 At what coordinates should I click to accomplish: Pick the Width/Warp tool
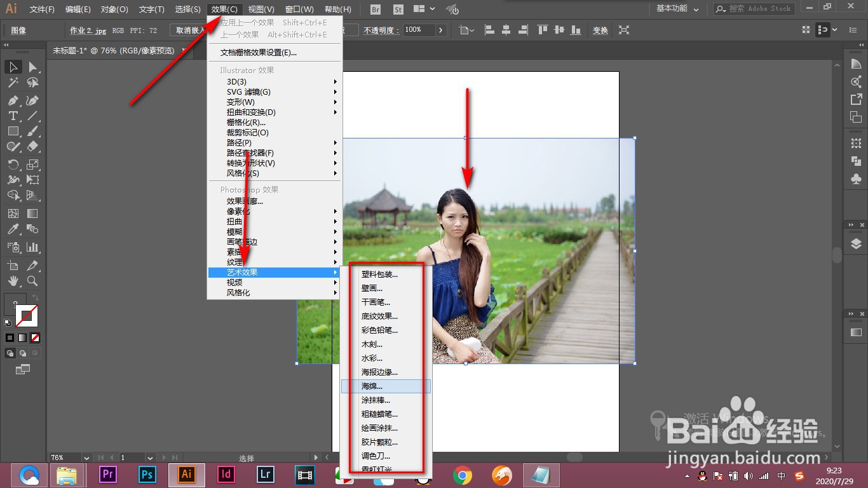click(x=13, y=180)
